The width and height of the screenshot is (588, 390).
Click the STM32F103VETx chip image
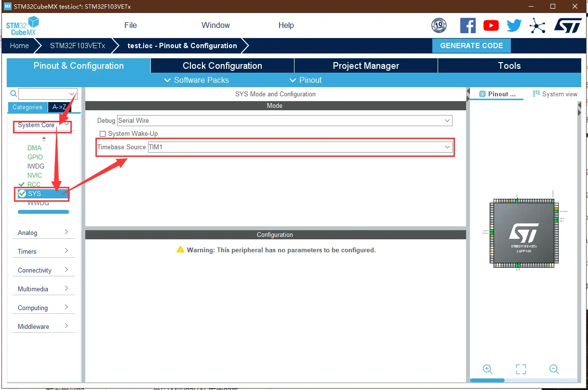click(523, 233)
